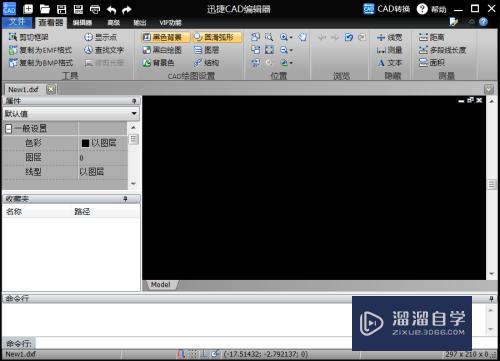500x361 pixels.
Task: Open the 图层 layers dialog
Action: (x=207, y=50)
